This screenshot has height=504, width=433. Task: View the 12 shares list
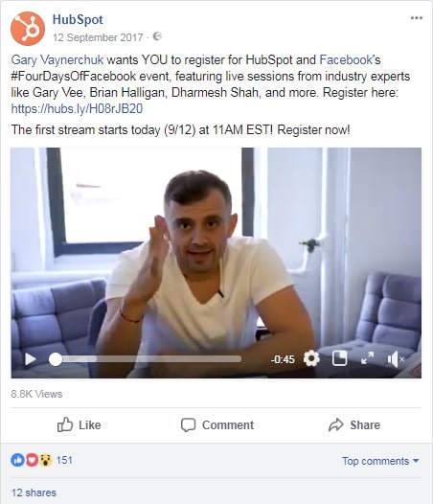coord(34,493)
